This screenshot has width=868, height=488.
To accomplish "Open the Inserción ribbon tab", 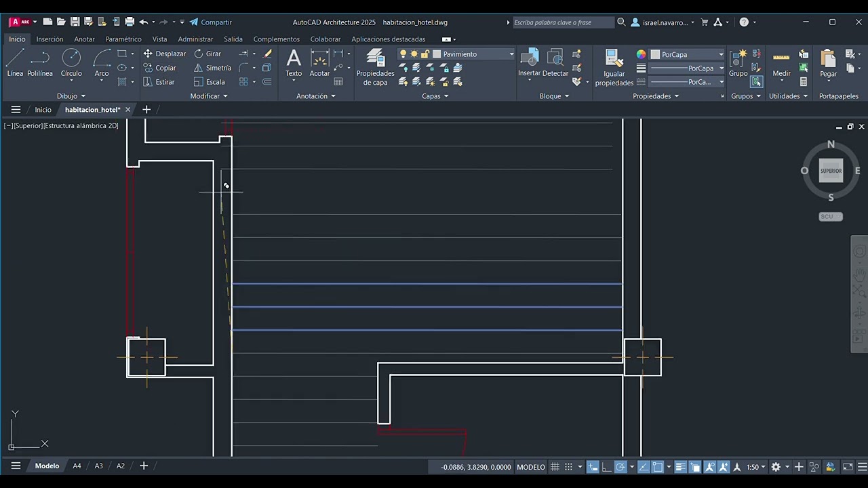I will pyautogui.click(x=50, y=39).
